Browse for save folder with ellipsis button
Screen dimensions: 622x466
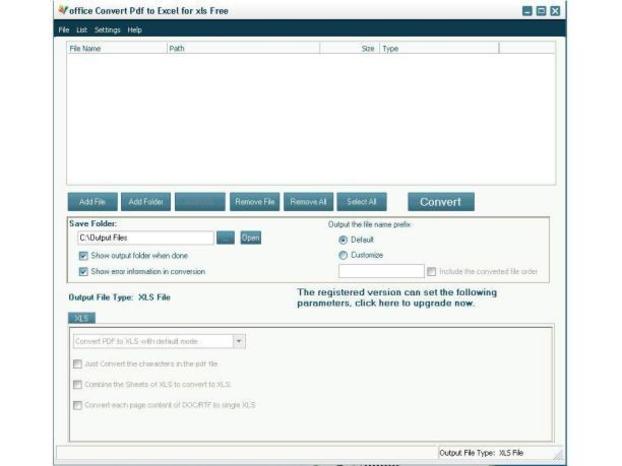225,238
